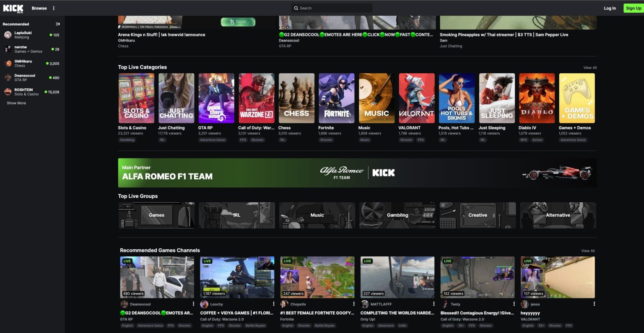The width and height of the screenshot is (644, 333).
Task: Open options menu for Chopstix stream card
Action: point(353,304)
